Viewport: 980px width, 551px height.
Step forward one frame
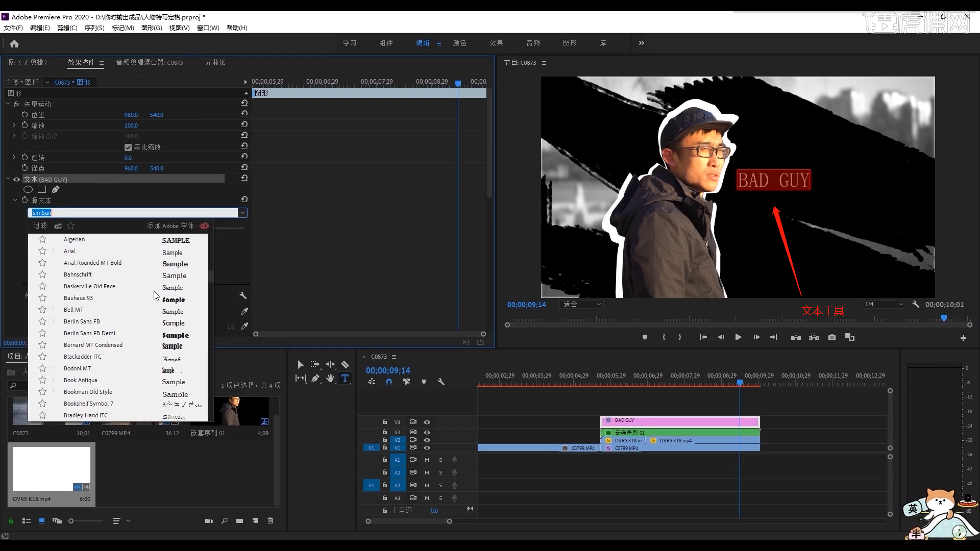pyautogui.click(x=756, y=337)
